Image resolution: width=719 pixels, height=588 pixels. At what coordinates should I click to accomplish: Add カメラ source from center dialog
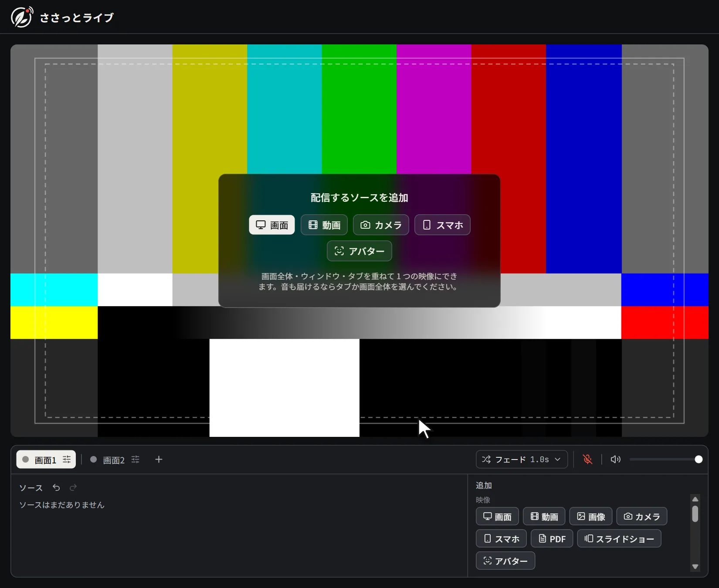coord(381,225)
